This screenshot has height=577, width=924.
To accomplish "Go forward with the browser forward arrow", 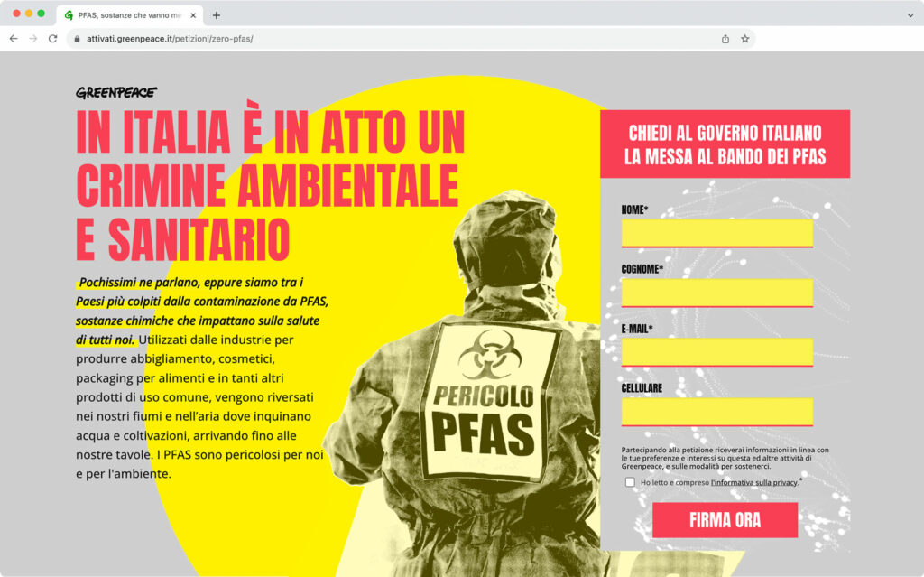I will [33, 38].
